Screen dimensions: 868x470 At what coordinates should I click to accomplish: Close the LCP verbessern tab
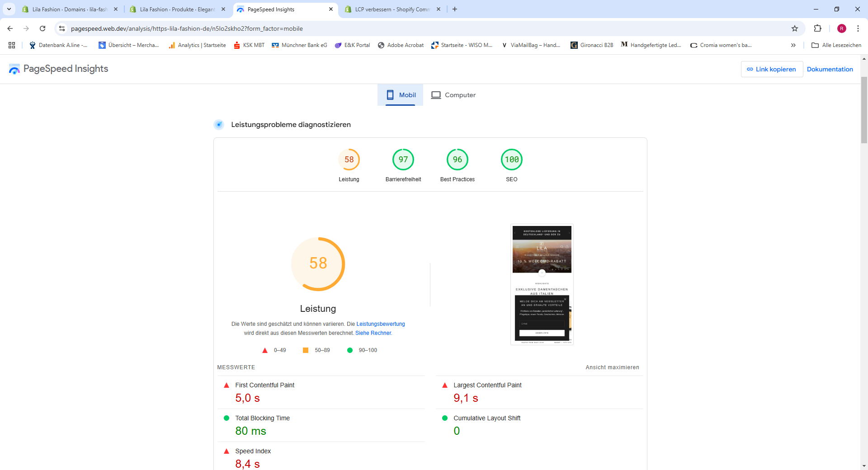[439, 9]
